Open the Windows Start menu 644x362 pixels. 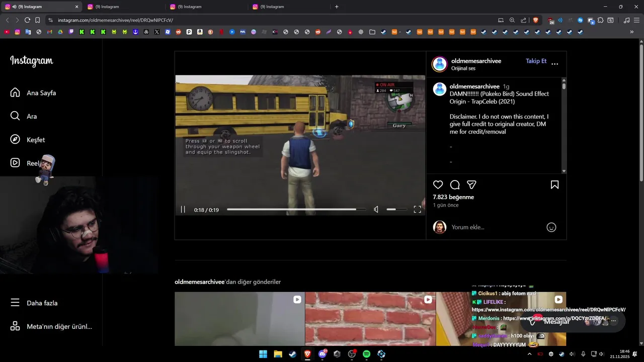tap(263, 354)
